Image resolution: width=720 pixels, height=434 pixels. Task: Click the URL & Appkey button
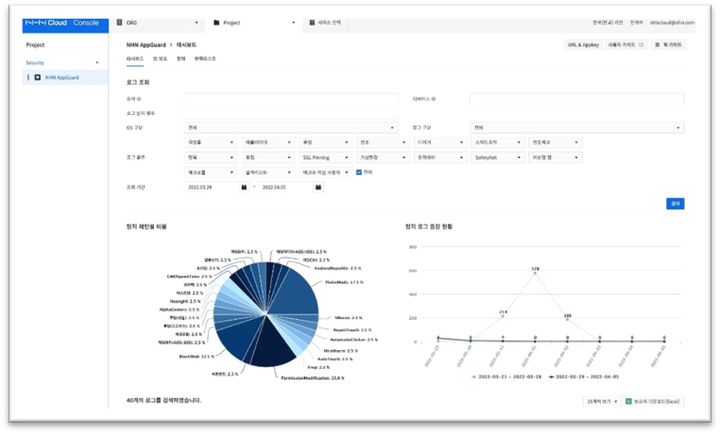click(x=584, y=44)
